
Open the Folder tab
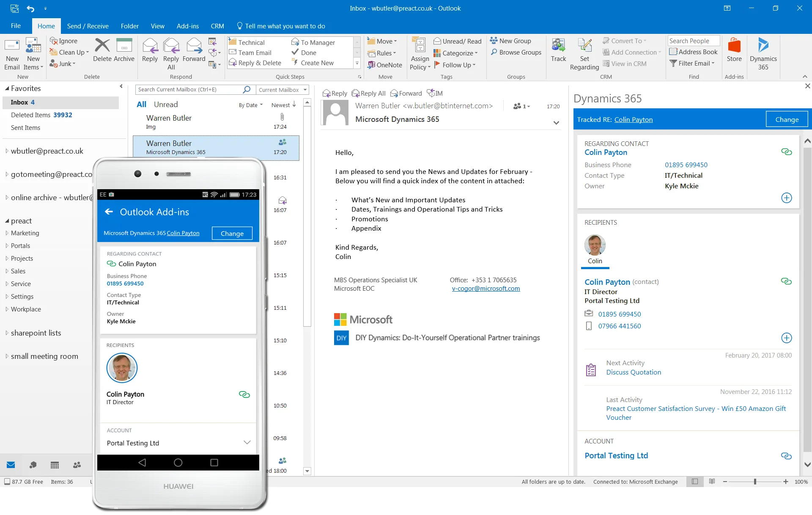129,26
